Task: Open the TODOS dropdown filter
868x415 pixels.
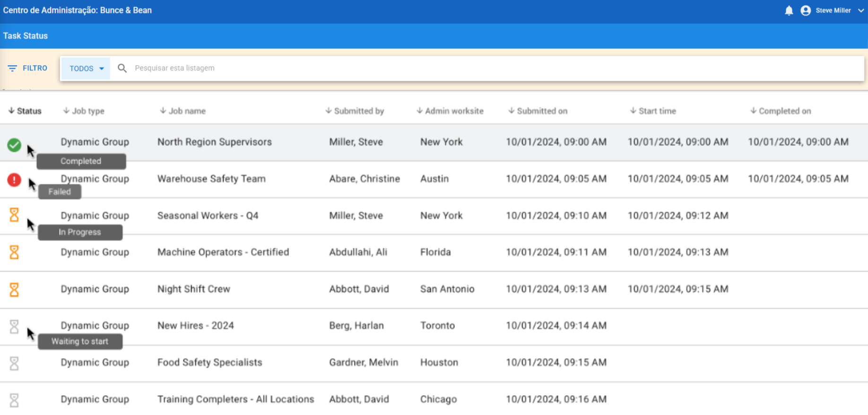Action: point(86,69)
